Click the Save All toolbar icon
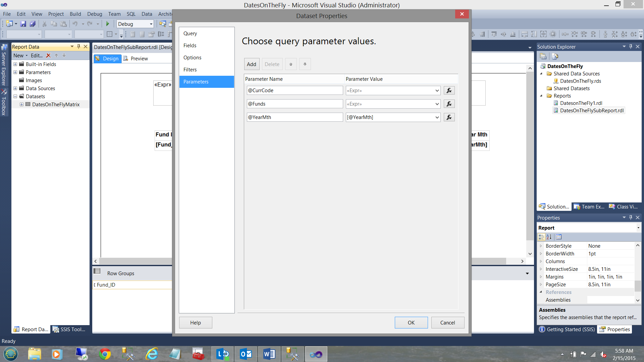This screenshot has height=362, width=644. tap(33, 24)
